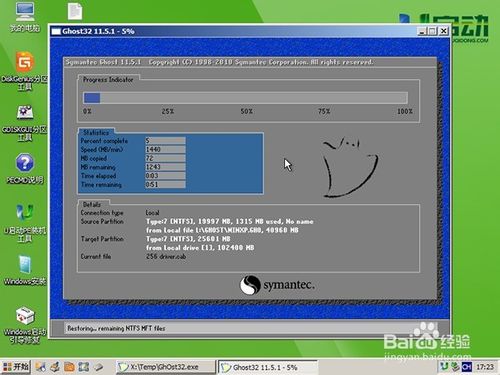Switch to X:\Temp\GhOst32.exe taskbar button
The height and width of the screenshot is (375, 500).
click(166, 367)
